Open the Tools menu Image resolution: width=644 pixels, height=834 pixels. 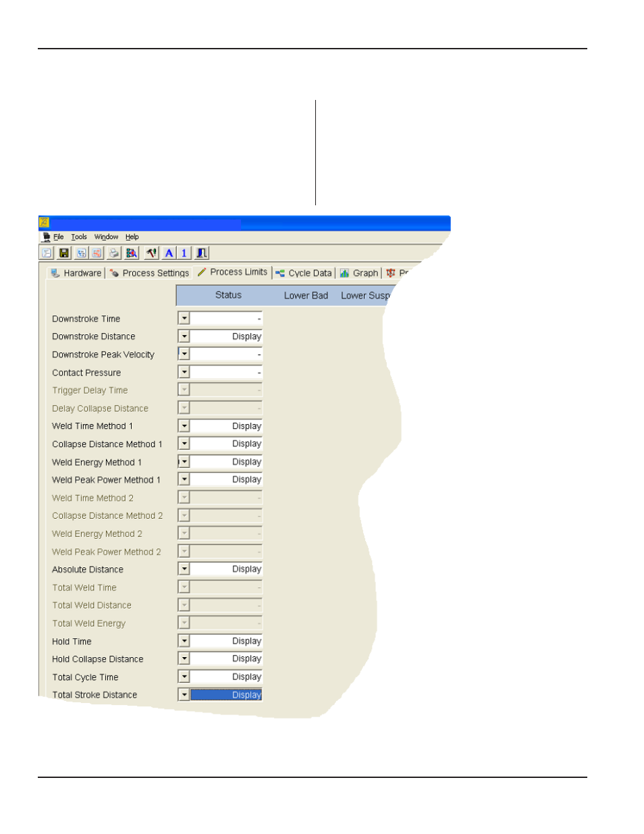[79, 237]
